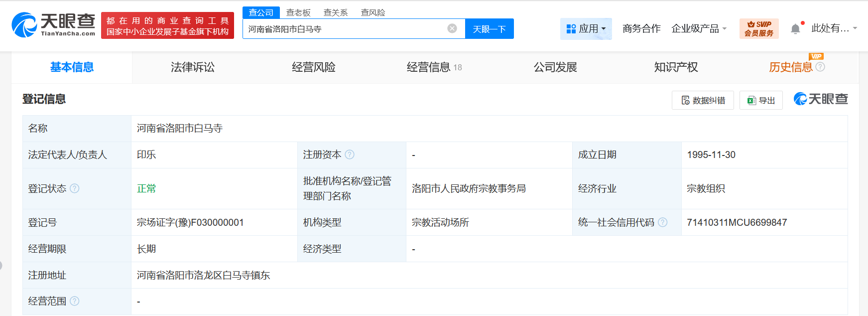Click the establishment date 1995-11-30

click(711, 155)
